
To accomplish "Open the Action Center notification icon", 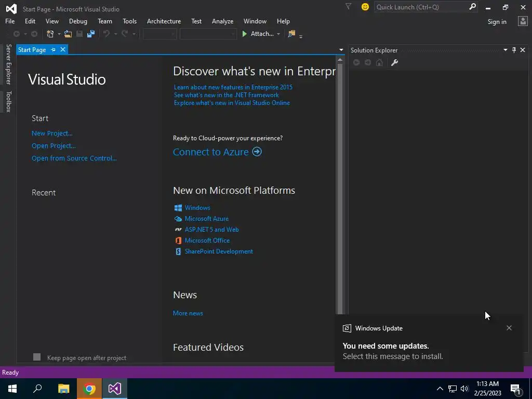I will coord(516,389).
